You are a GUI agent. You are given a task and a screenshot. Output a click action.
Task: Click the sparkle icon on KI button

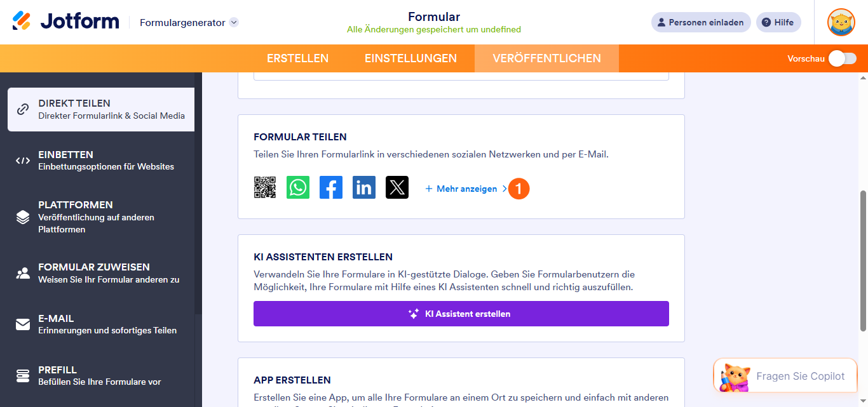414,314
